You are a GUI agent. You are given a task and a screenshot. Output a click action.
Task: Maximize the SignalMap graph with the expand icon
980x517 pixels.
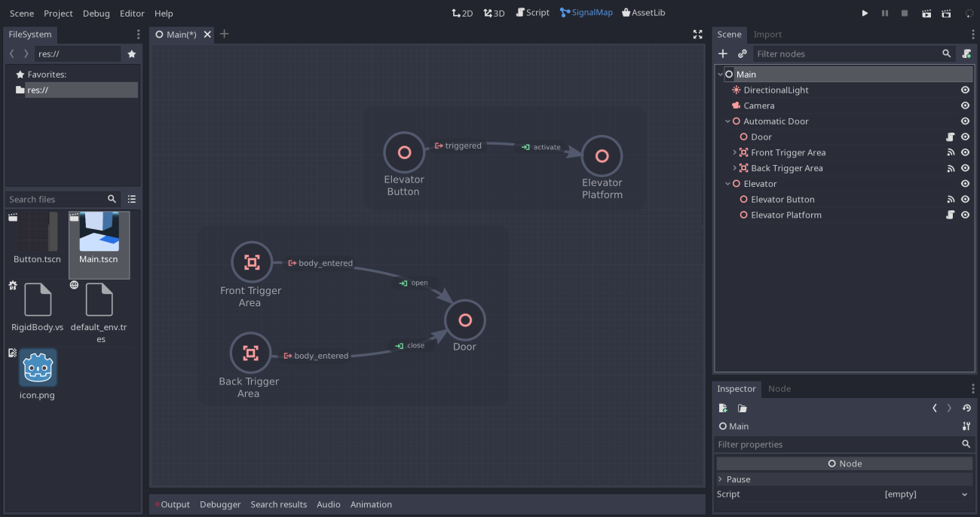tap(697, 34)
